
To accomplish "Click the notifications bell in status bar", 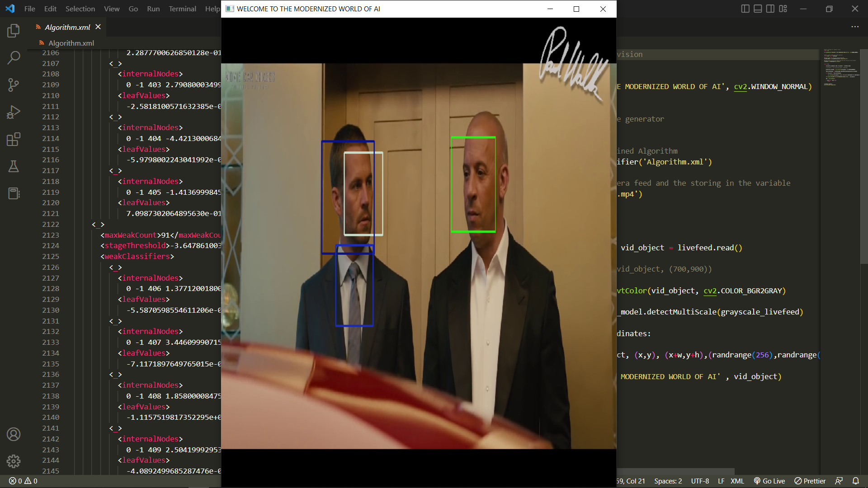I will pyautogui.click(x=856, y=481).
